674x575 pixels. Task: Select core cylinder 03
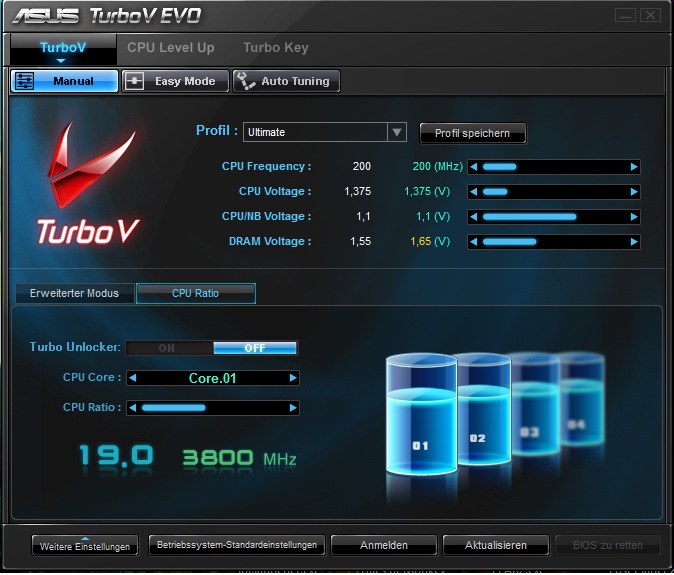(x=535, y=403)
